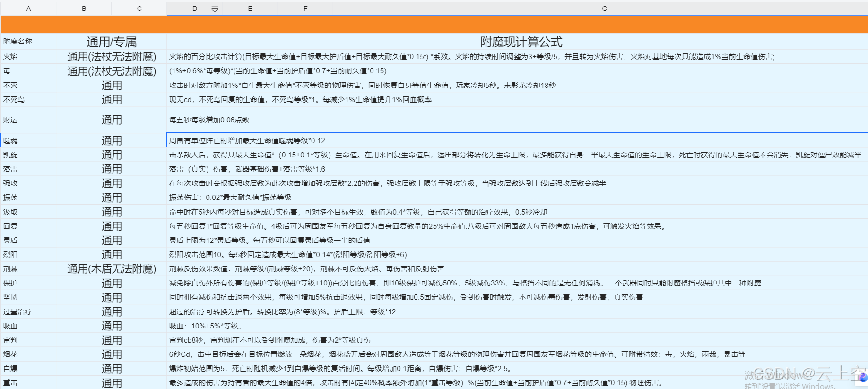Select the cell '审判'
The width and height of the screenshot is (868, 389).
pos(28,340)
